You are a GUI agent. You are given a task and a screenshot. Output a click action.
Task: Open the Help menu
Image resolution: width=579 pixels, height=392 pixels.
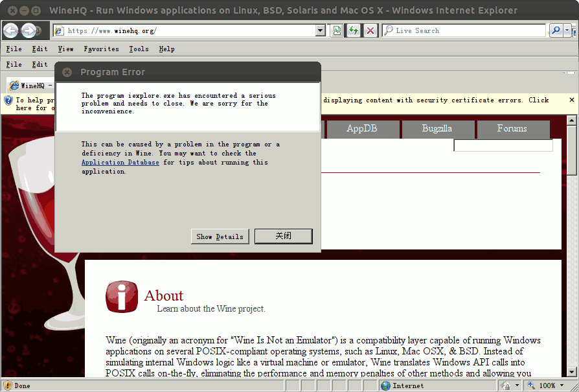click(167, 49)
